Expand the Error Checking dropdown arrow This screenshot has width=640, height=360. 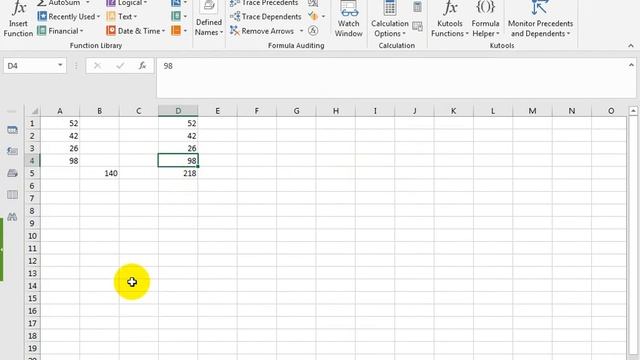click(x=323, y=17)
